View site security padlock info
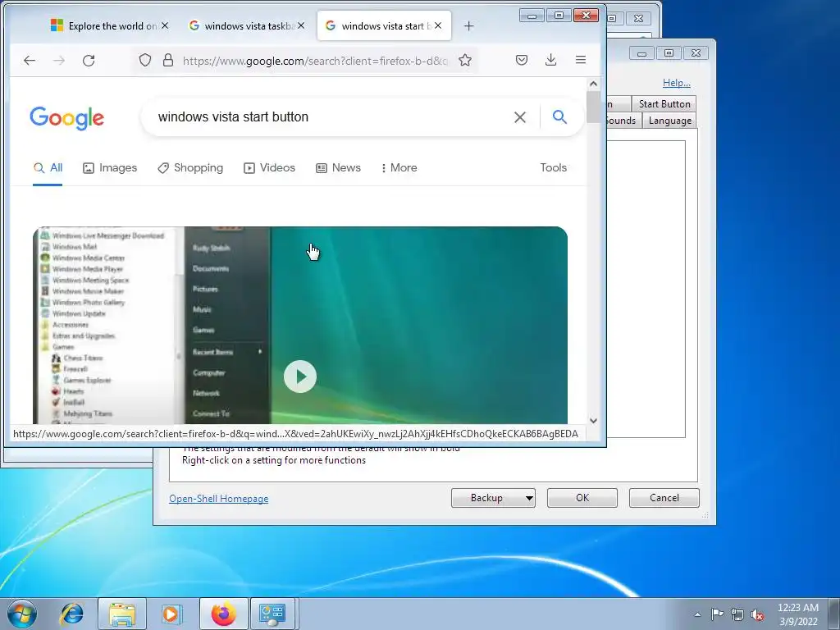This screenshot has height=630, width=840. pos(168,60)
